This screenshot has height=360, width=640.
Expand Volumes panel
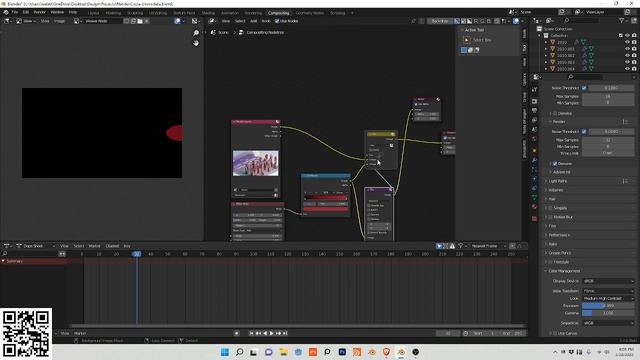click(x=556, y=190)
